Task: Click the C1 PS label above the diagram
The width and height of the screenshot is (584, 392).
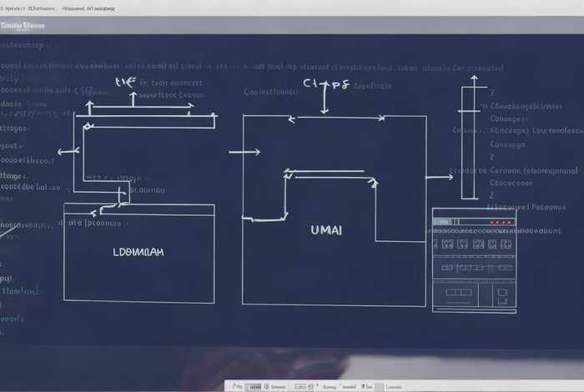Action: tap(325, 83)
